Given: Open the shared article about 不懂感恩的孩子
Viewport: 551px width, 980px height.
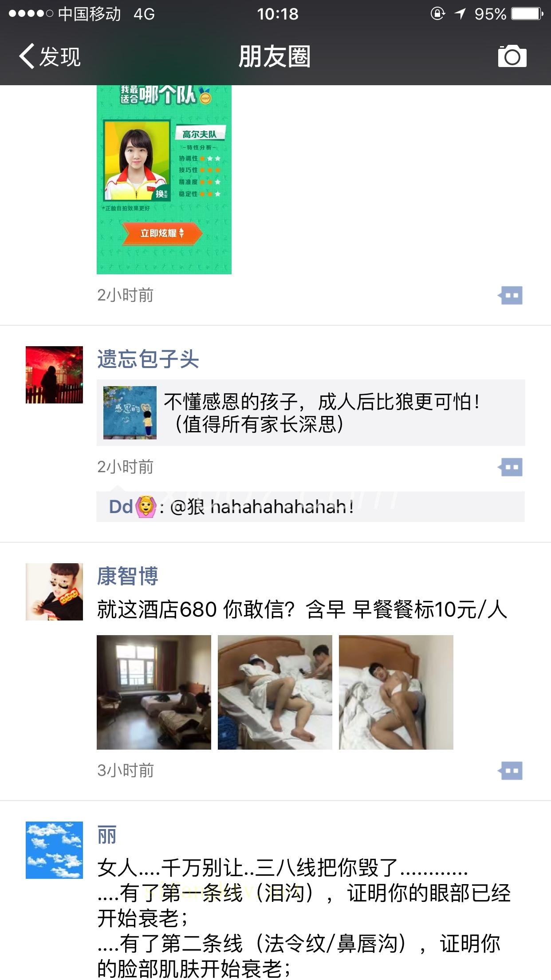Looking at the screenshot, I should [x=311, y=413].
